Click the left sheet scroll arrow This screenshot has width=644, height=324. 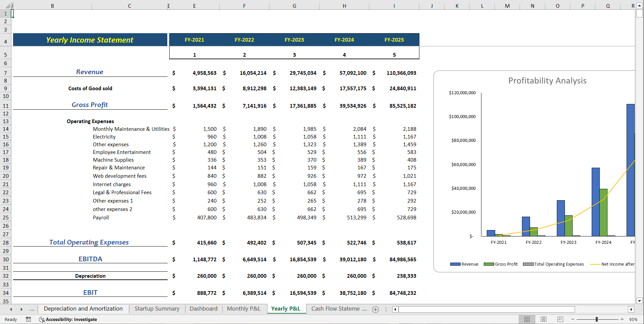coord(10,310)
